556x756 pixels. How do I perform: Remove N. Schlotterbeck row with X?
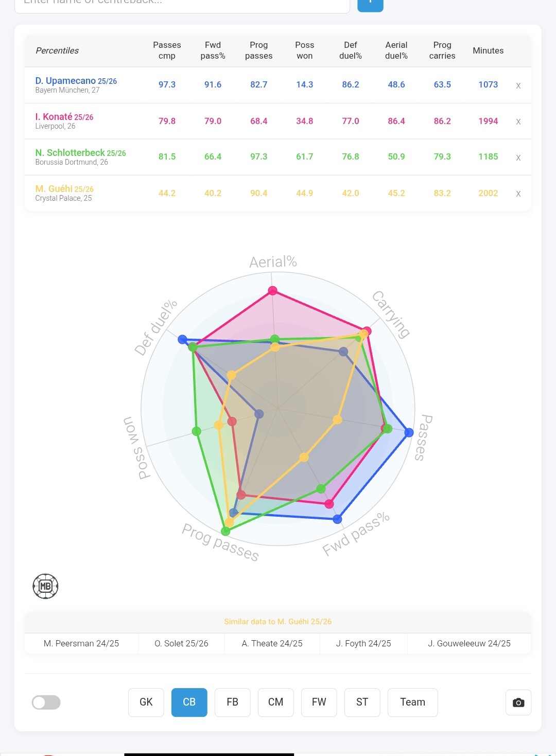(x=518, y=157)
